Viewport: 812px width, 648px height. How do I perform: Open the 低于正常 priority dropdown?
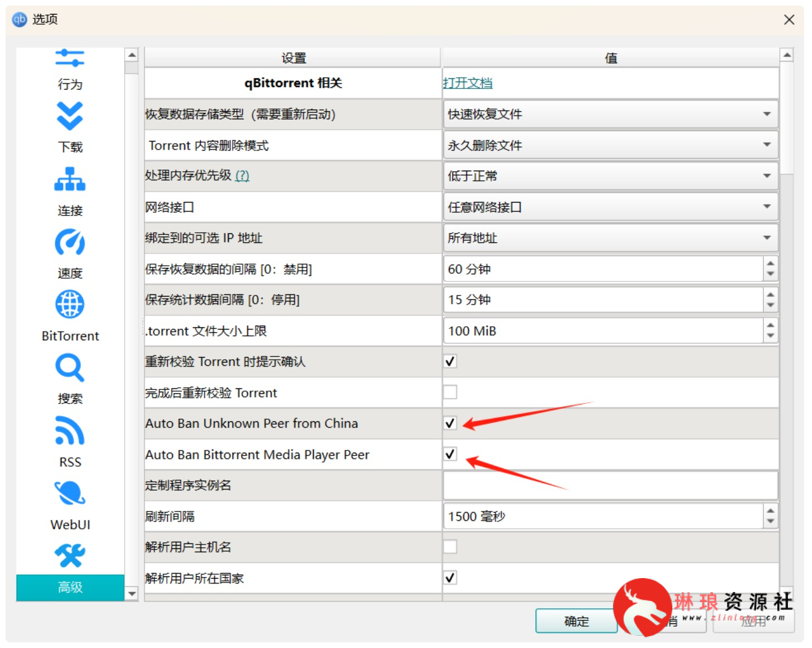(611, 176)
